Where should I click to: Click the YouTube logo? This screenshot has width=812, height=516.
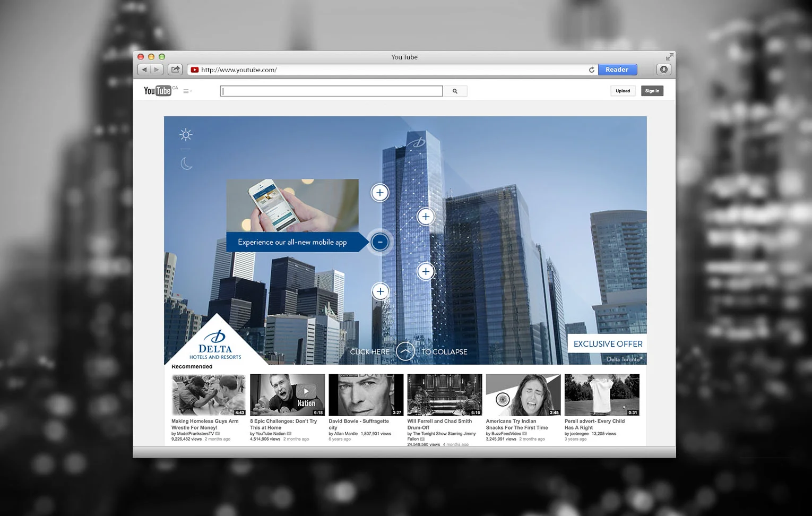coord(158,91)
